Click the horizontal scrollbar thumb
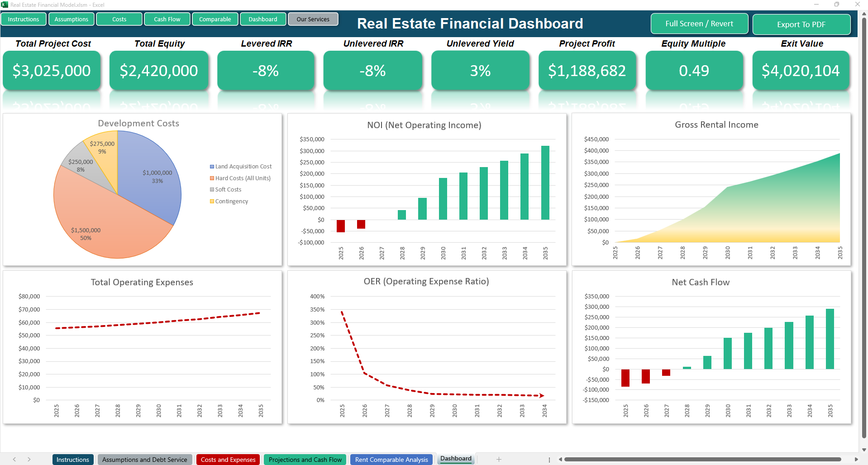868x465 pixels. click(x=701, y=459)
